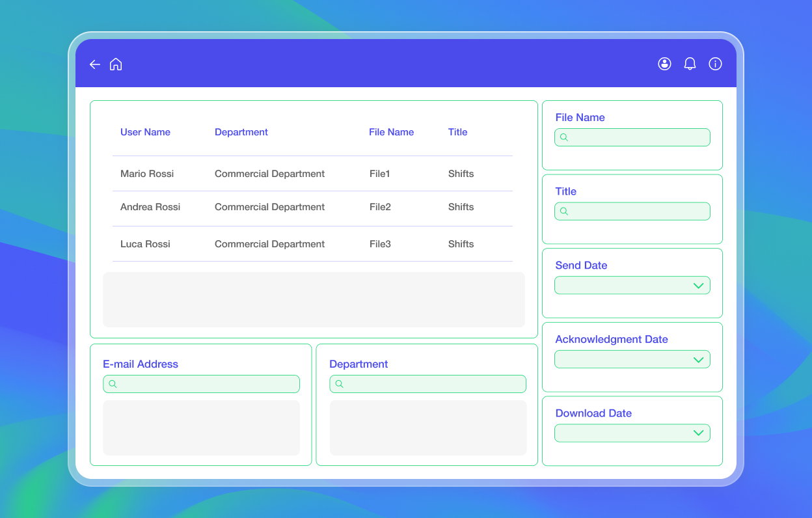Click the File Name search input field
This screenshot has height=518, width=812.
click(632, 137)
